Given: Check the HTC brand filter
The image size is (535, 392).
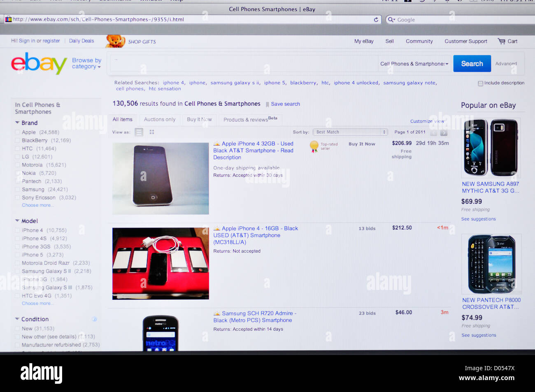Looking at the screenshot, I should pos(18,149).
